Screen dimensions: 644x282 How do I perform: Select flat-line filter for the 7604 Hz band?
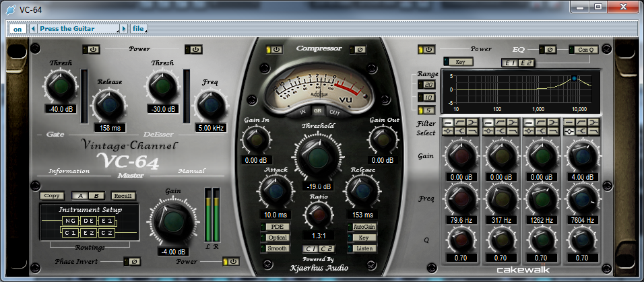click(x=569, y=122)
